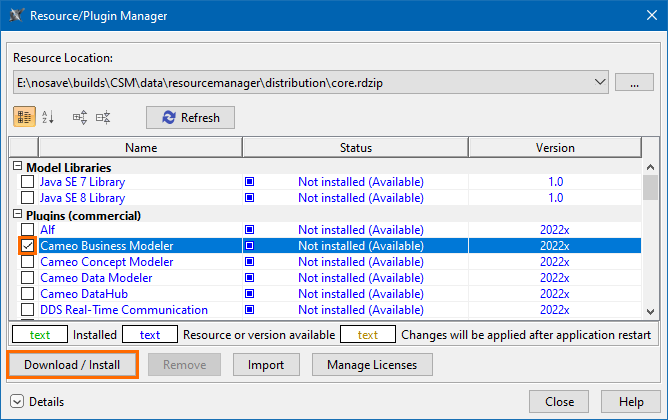This screenshot has width=668, height=420.
Task: Click the Status column header
Action: coord(355,148)
